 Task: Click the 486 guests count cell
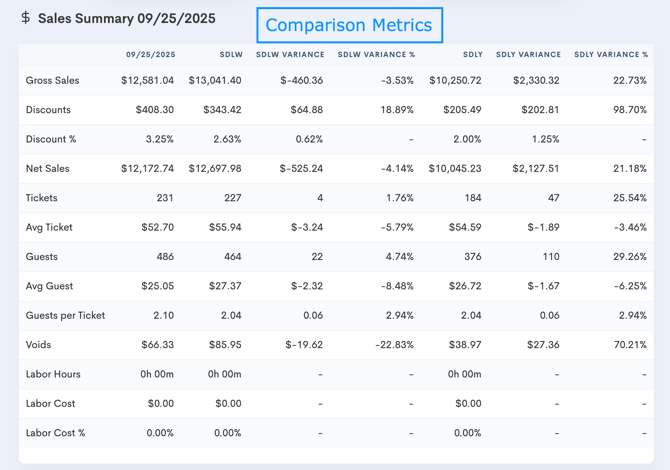tap(164, 257)
